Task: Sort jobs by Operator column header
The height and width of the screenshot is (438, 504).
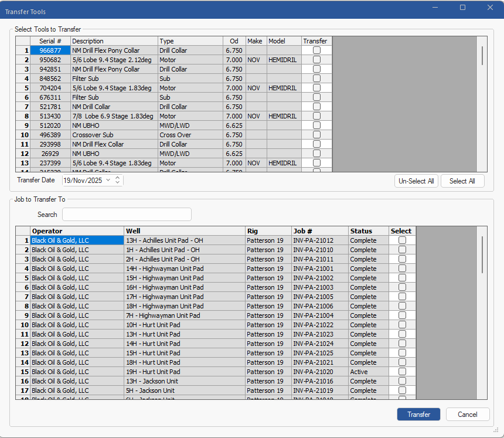Action: click(x=77, y=231)
